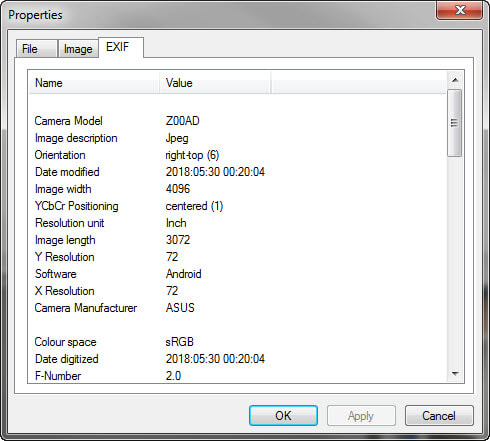This screenshot has width=490, height=441.
Task: Select the Orientation row
Action: click(x=237, y=155)
